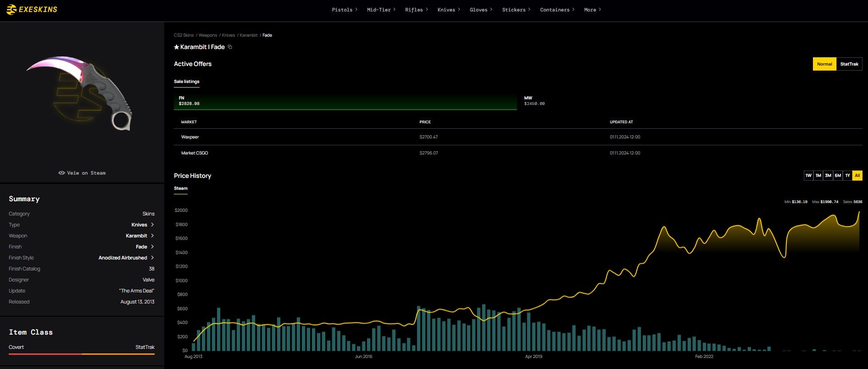Set price history range to 1W
868x369 pixels.
pyautogui.click(x=808, y=176)
